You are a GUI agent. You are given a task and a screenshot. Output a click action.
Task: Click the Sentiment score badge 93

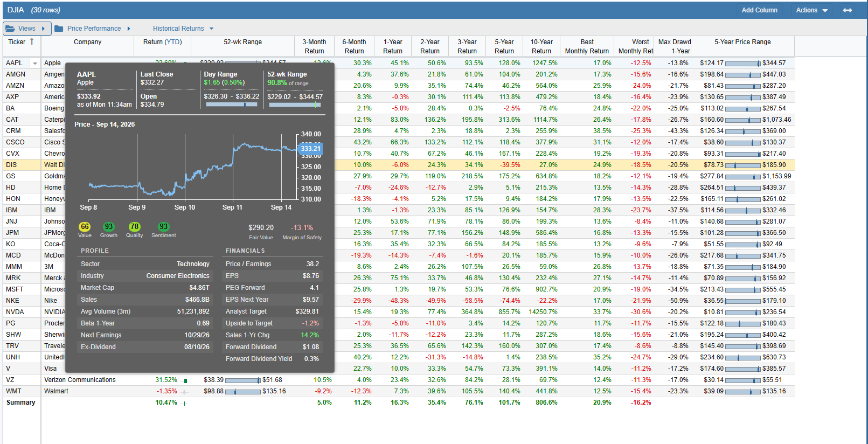tap(164, 227)
